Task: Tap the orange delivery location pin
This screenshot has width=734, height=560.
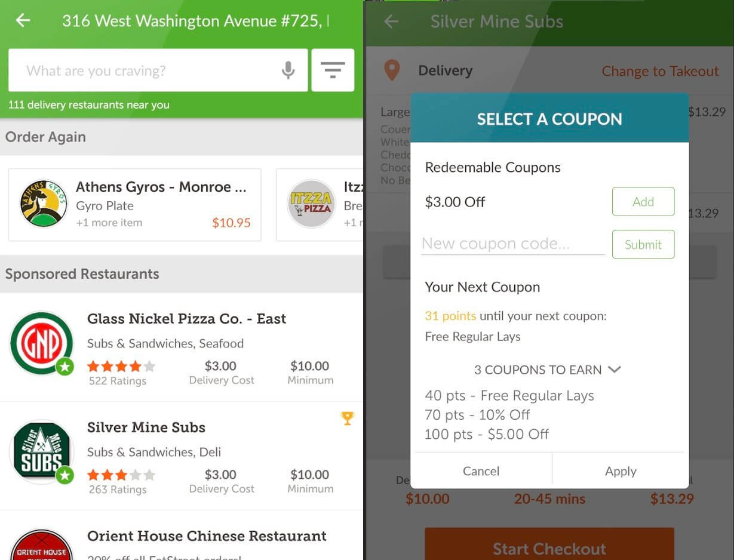Action: tap(392, 71)
